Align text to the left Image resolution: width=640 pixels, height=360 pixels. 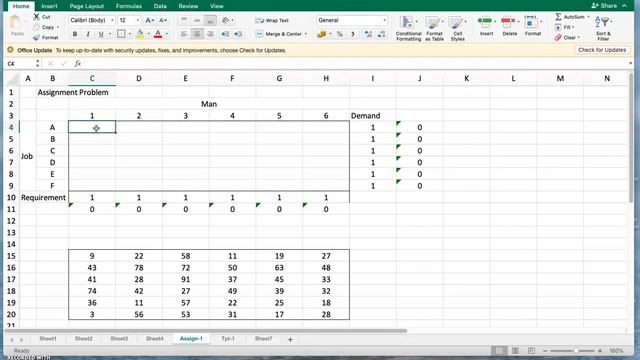184,34
